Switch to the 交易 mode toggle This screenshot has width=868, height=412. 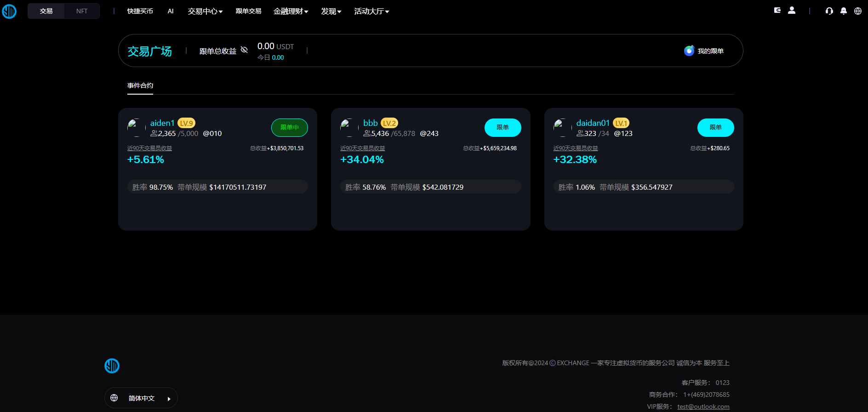46,11
